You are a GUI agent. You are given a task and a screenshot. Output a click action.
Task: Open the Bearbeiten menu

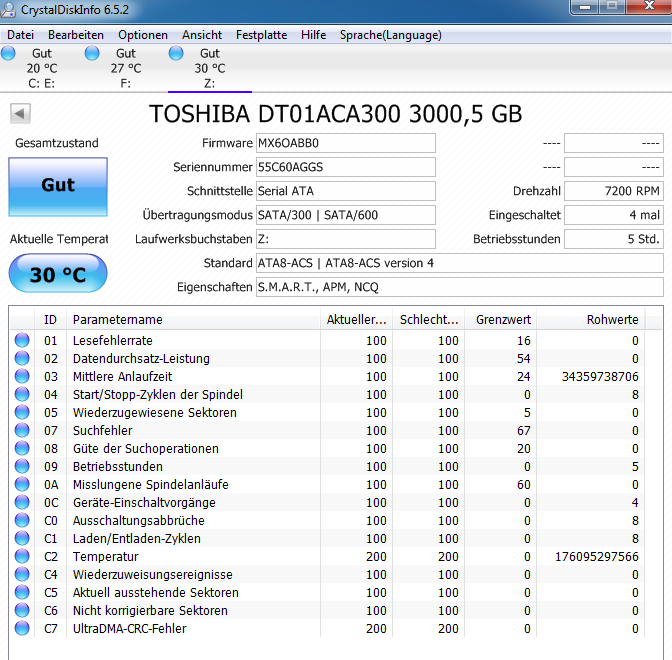click(76, 35)
